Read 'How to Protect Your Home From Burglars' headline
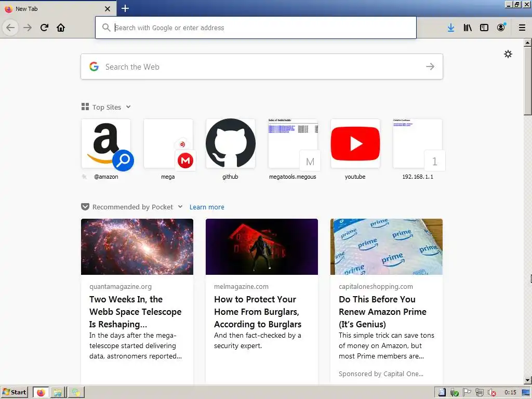Image resolution: width=532 pixels, height=399 pixels. (258, 312)
